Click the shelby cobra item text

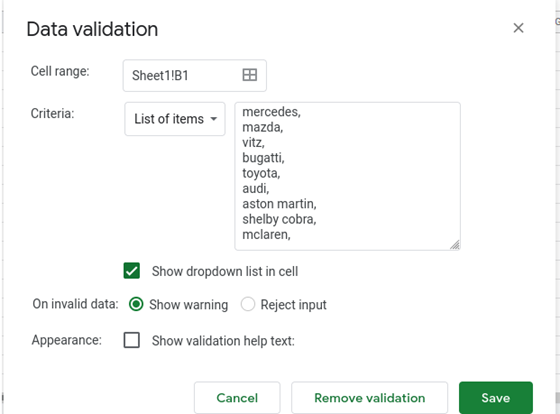coord(279,219)
